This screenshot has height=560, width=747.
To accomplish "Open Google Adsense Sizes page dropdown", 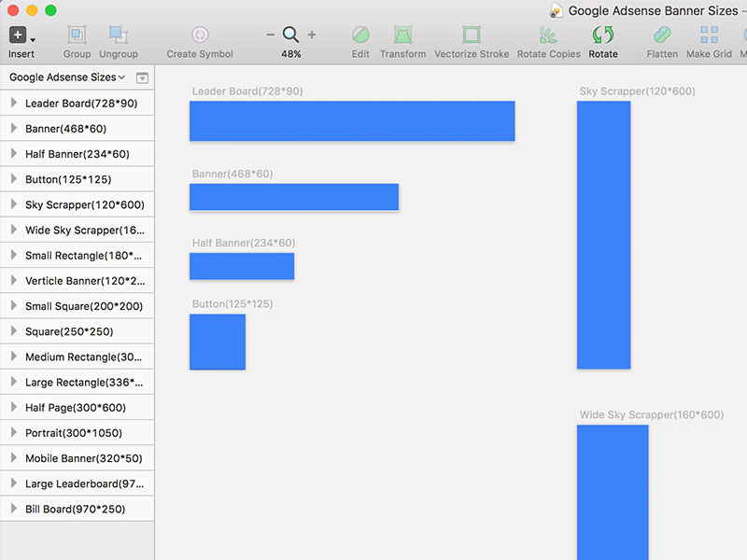I will click(x=67, y=77).
